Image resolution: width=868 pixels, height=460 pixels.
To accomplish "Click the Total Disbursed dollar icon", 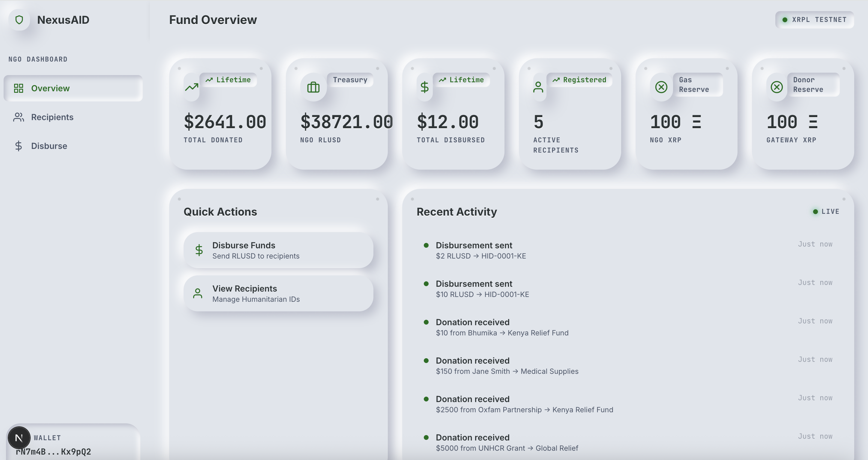I will [425, 87].
